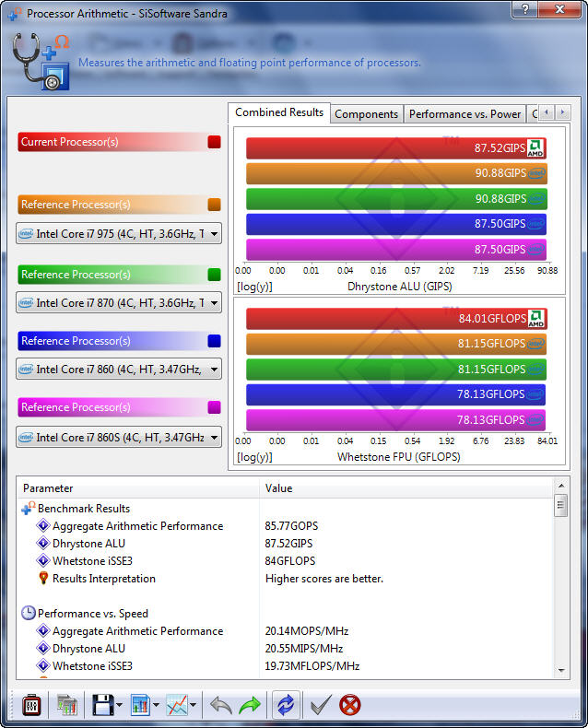Close the Processor Arithmetic window
The height and width of the screenshot is (728, 588).
[x=559, y=9]
